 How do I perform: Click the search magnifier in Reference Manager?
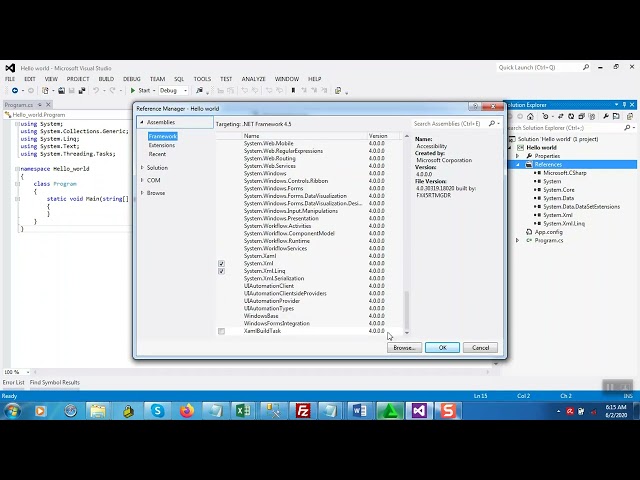tap(492, 123)
